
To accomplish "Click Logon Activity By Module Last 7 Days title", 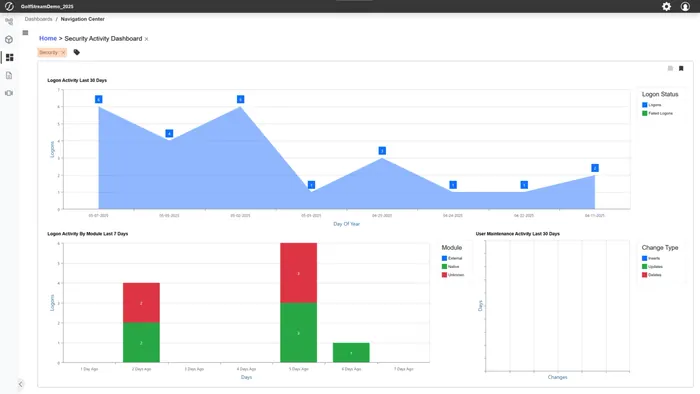I will pos(88,234).
